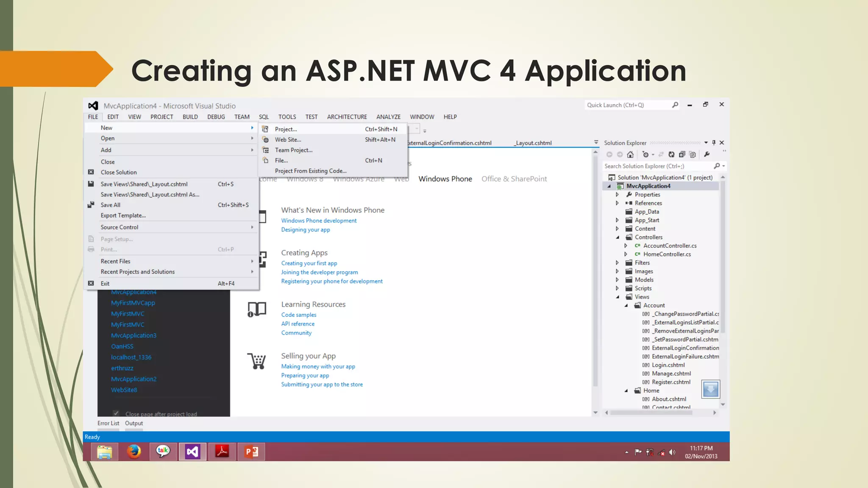
Task: Go to Home in Solution Explorer toolbar
Action: [x=630, y=155]
